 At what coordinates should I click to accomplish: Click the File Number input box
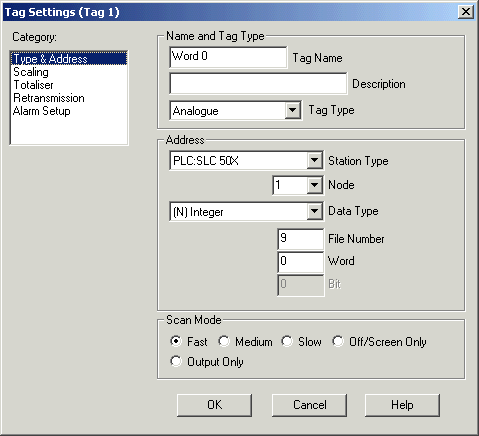point(300,239)
